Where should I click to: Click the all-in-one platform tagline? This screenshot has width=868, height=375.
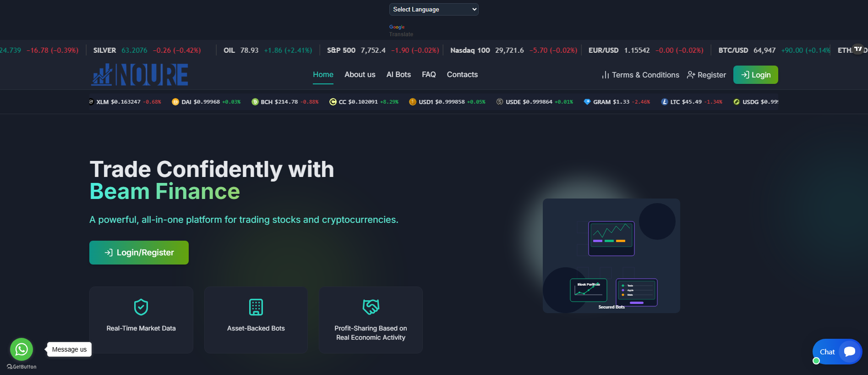click(x=244, y=220)
